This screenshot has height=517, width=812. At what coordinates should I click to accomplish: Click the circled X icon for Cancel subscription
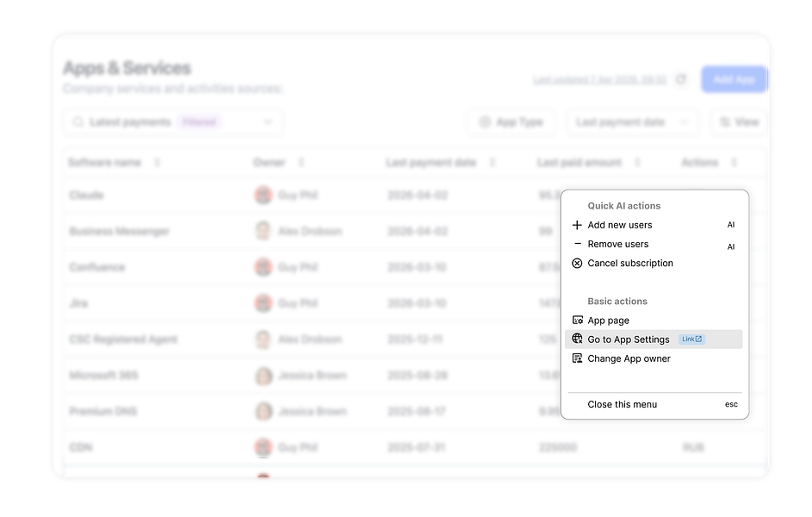click(577, 263)
